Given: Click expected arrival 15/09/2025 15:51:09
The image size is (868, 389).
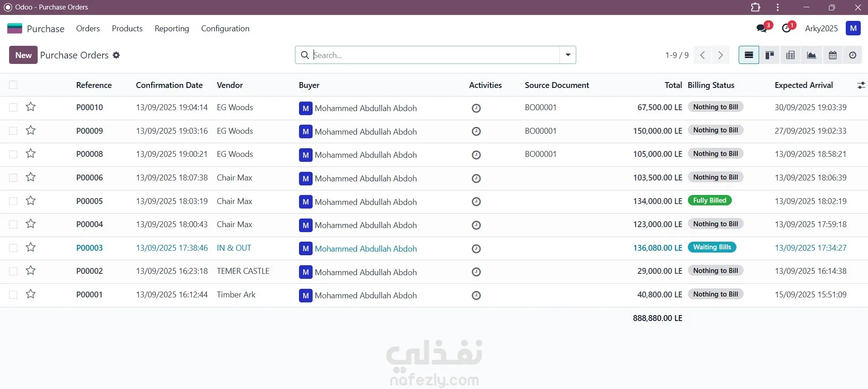Looking at the screenshot, I should (810, 295).
